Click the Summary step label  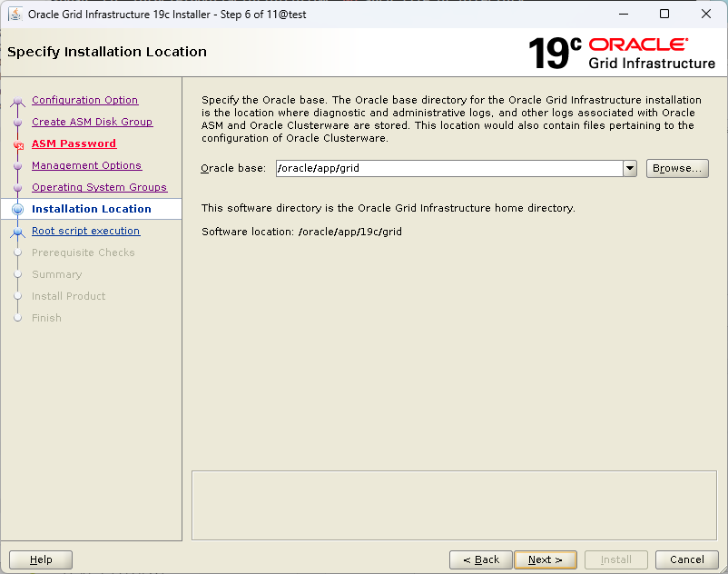(x=56, y=274)
